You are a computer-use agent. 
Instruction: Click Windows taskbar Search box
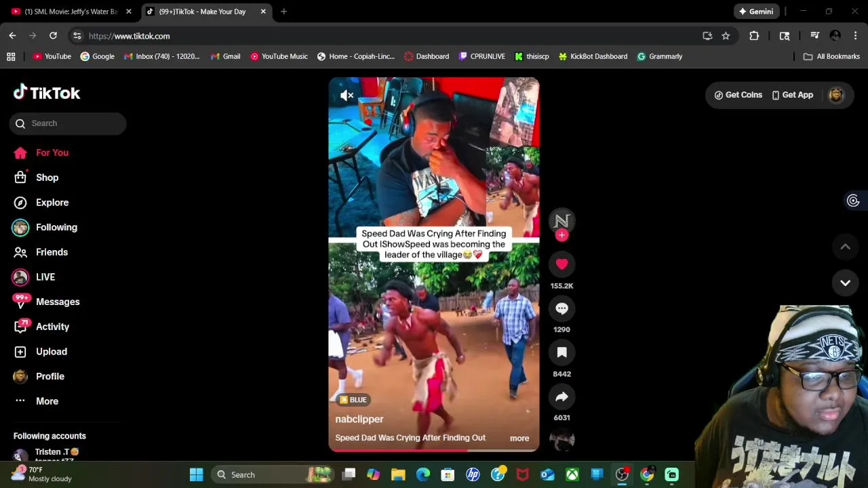(271, 474)
